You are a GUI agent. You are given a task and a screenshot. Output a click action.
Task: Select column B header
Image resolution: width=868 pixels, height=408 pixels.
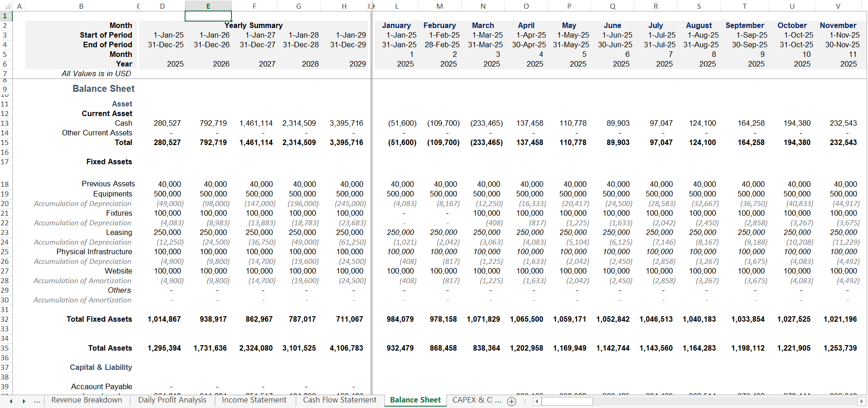tap(81, 6)
